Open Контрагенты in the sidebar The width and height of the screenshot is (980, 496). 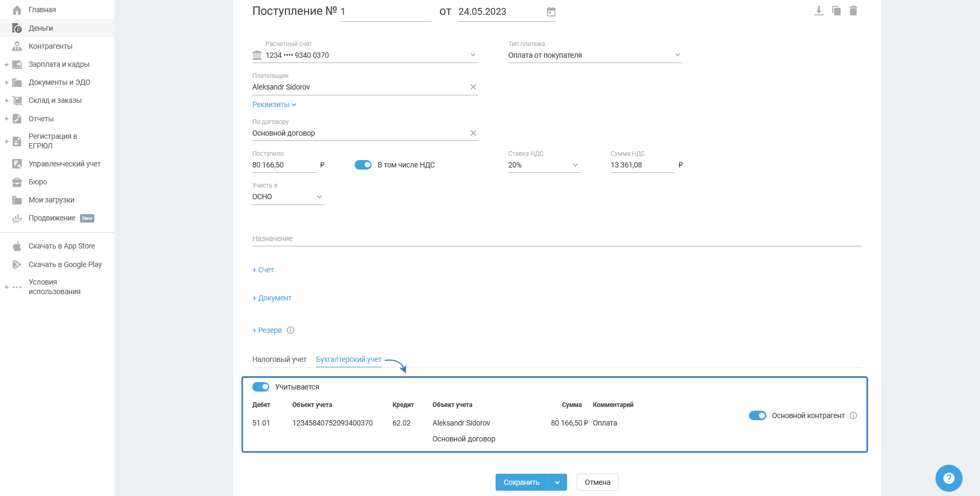point(50,46)
